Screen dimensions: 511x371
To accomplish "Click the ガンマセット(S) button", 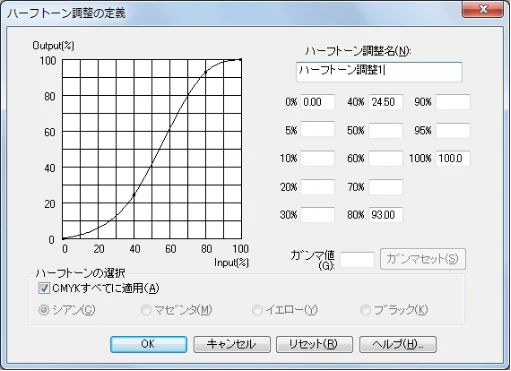I will click(x=423, y=259).
